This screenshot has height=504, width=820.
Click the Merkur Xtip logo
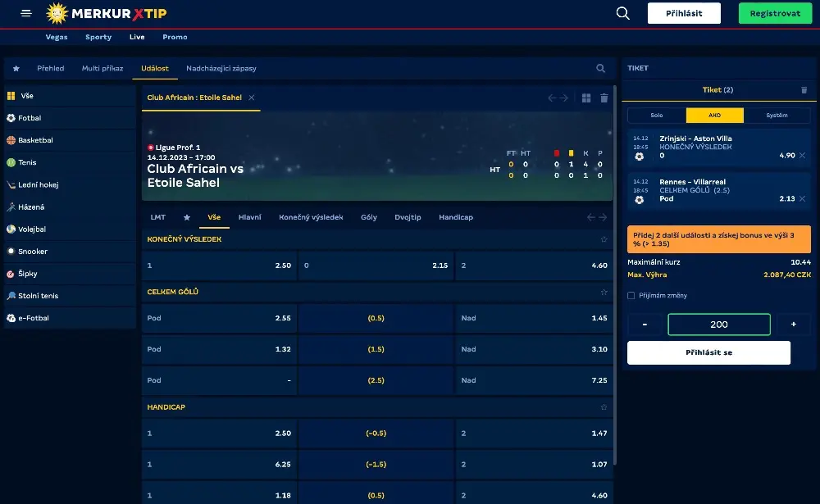tap(106, 13)
